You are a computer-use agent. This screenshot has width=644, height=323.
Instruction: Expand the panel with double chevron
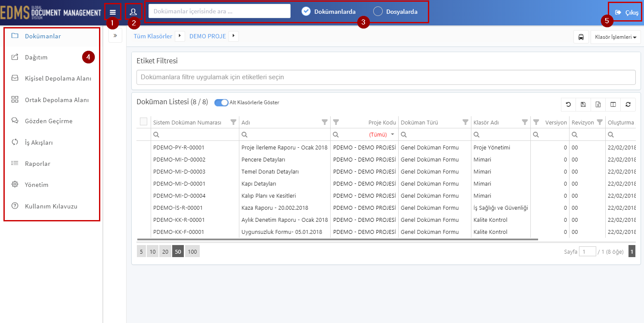[x=115, y=36]
